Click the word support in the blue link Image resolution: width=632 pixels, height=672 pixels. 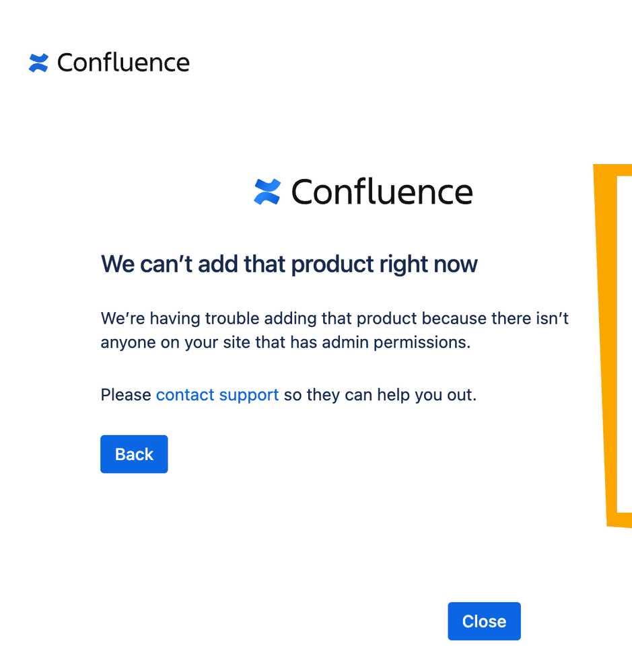pos(249,396)
